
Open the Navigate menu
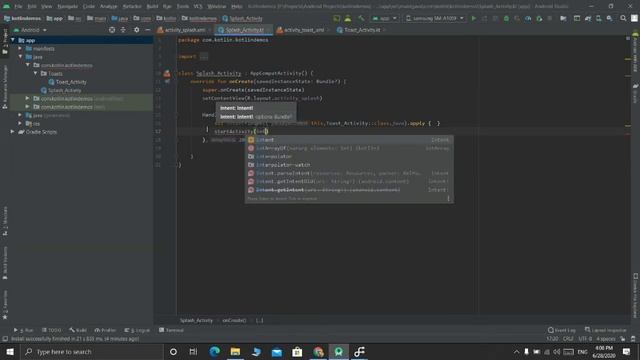point(67,7)
